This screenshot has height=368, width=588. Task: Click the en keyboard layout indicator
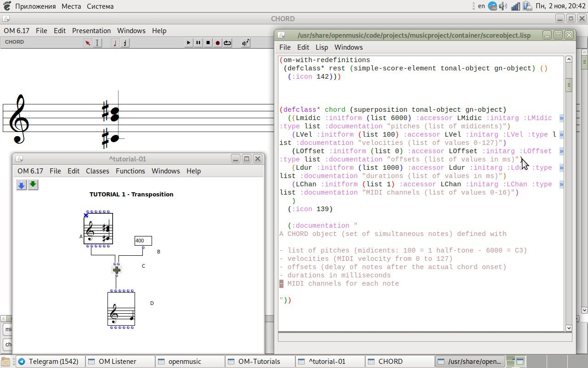pyautogui.click(x=481, y=6)
